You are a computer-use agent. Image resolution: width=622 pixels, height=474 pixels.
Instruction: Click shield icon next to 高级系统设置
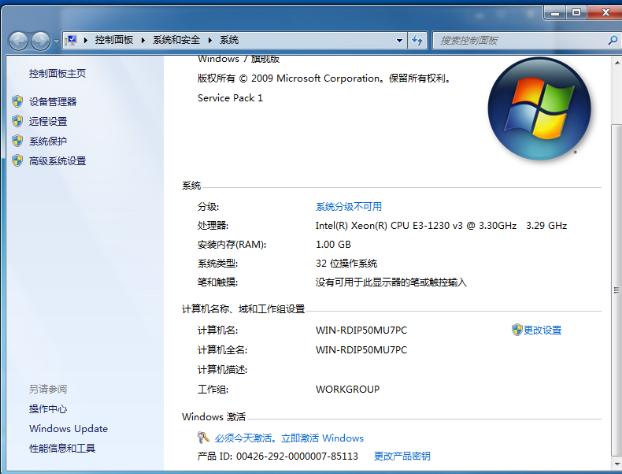(x=17, y=161)
